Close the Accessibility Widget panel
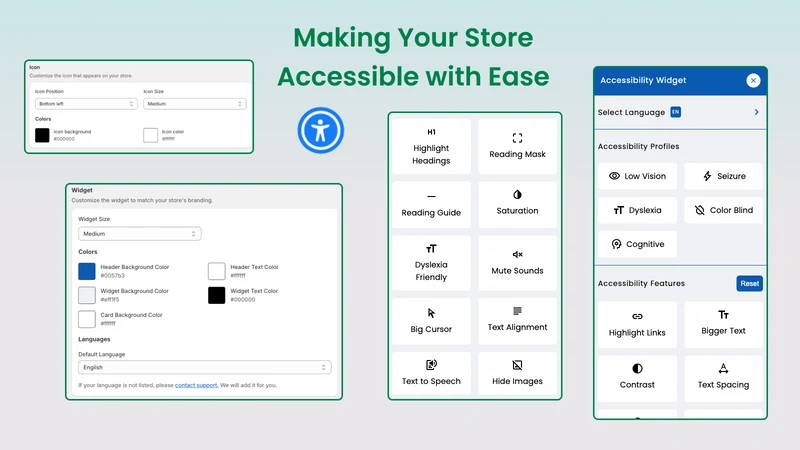Image resolution: width=800 pixels, height=450 pixels. 753,81
